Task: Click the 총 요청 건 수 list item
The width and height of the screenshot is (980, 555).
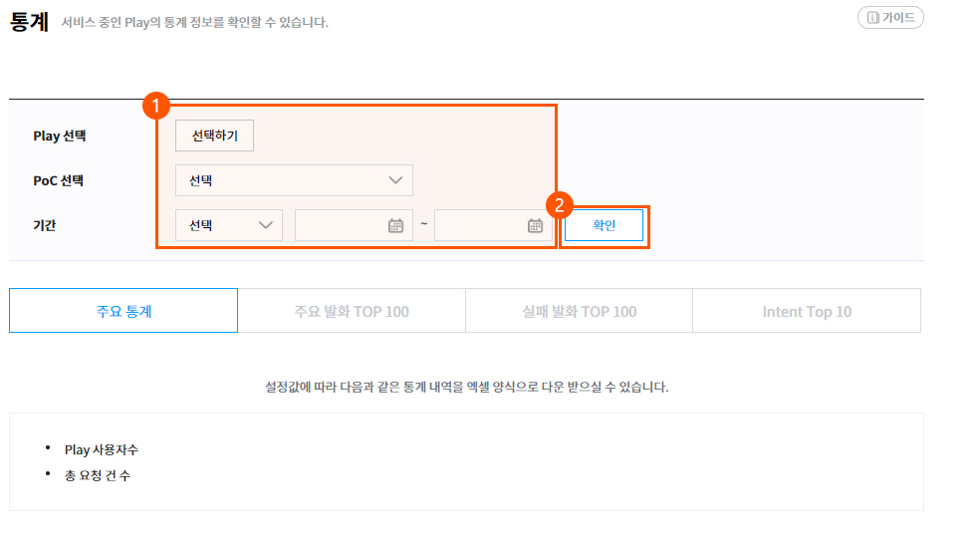Action: tap(97, 475)
